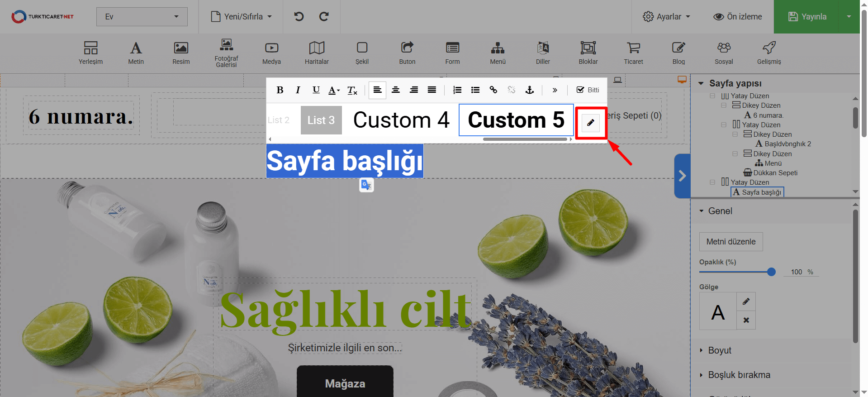
Task: Collapse the Sayfa yapısı section
Action: pyautogui.click(x=701, y=83)
